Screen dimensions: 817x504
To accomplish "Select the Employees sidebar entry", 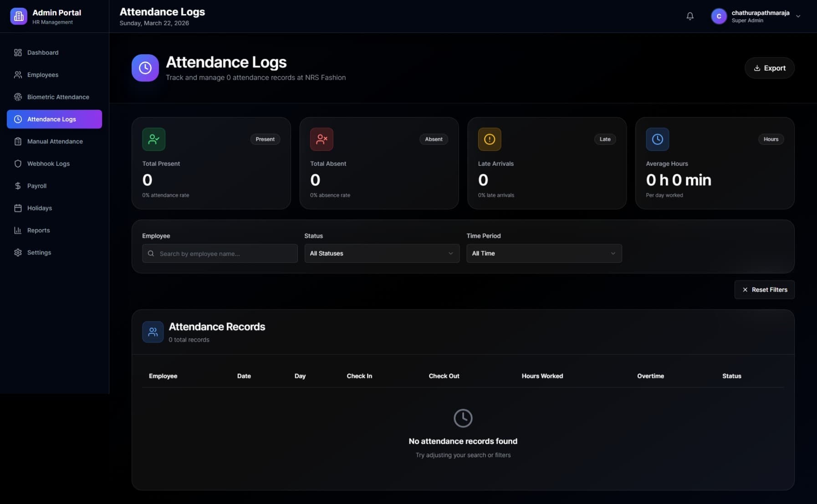I will 42,75.
